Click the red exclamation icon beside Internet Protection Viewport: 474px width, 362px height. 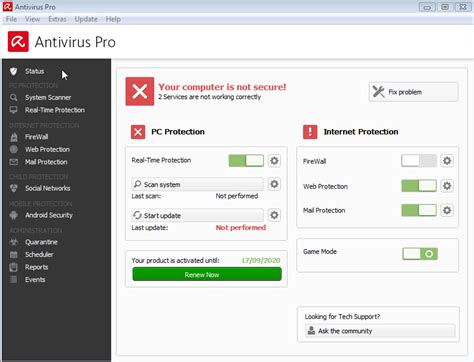310,132
